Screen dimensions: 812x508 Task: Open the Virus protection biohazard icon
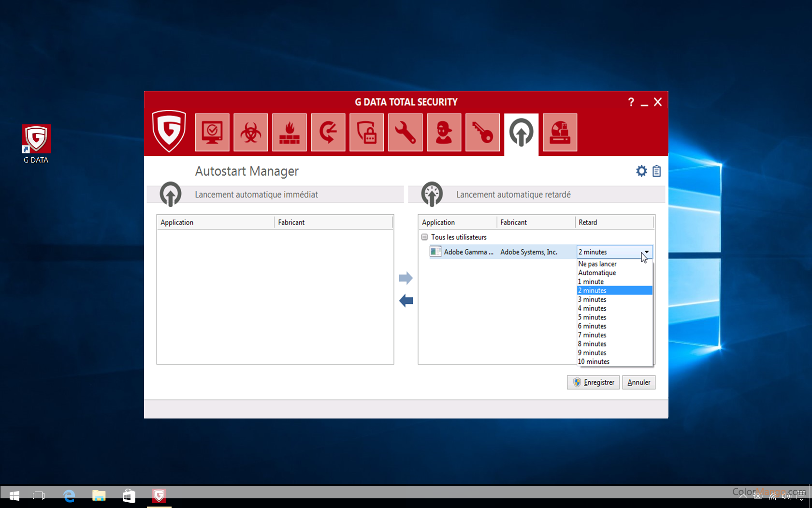(x=250, y=132)
